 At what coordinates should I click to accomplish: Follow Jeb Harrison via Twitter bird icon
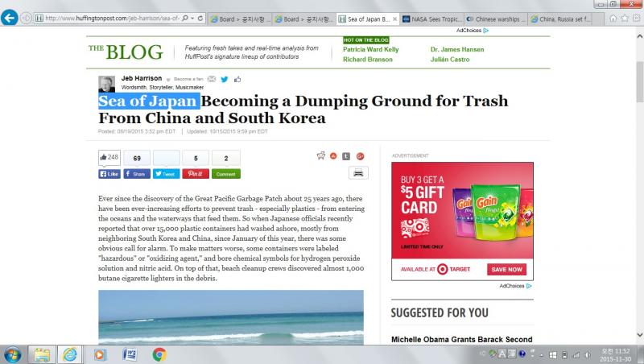[x=224, y=79]
